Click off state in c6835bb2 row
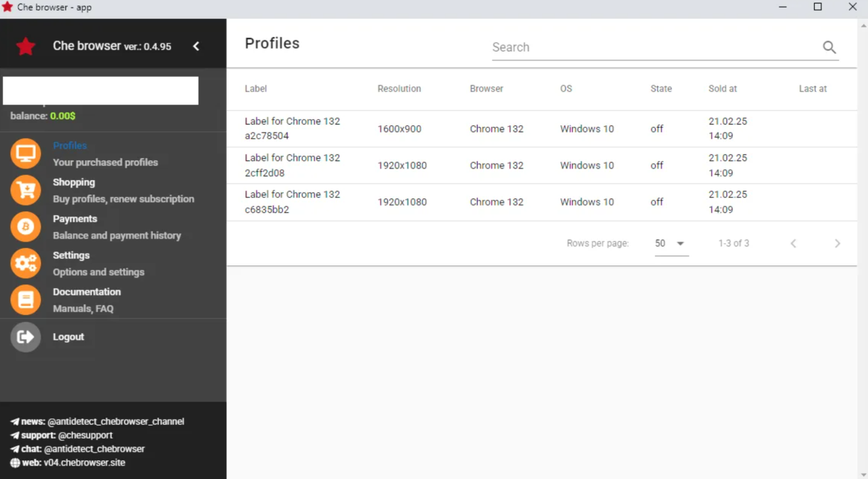 click(x=657, y=202)
